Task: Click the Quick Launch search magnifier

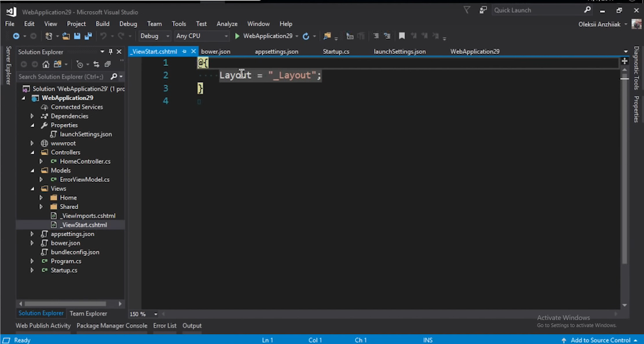Action: click(587, 10)
